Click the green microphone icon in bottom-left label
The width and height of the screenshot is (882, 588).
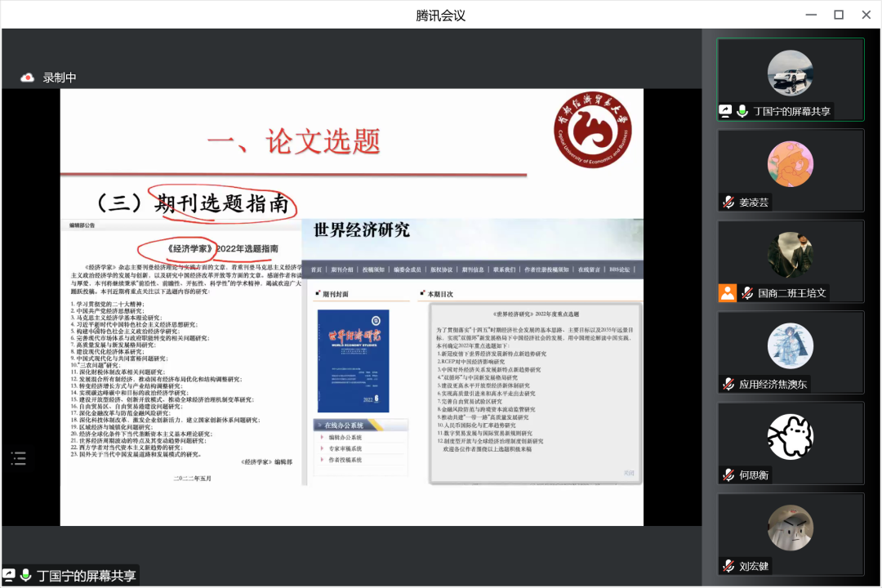click(25, 575)
